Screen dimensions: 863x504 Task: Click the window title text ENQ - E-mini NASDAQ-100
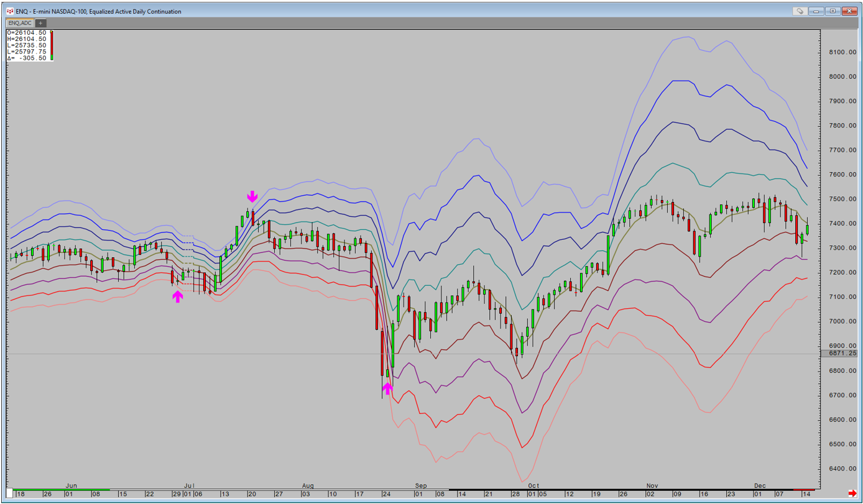(x=98, y=11)
